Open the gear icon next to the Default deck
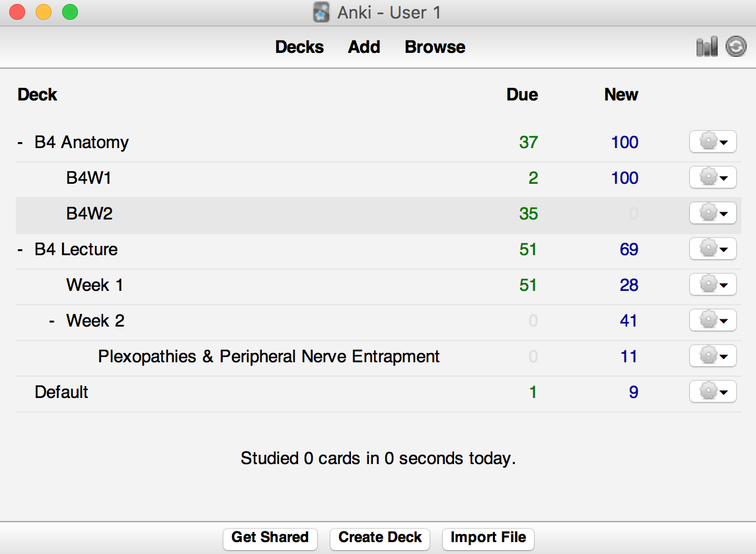 point(712,391)
